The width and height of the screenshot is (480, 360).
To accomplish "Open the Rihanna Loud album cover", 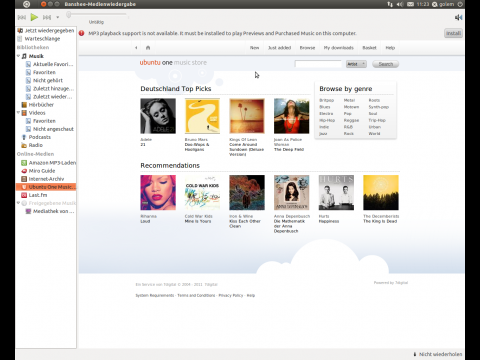I will click(158, 193).
